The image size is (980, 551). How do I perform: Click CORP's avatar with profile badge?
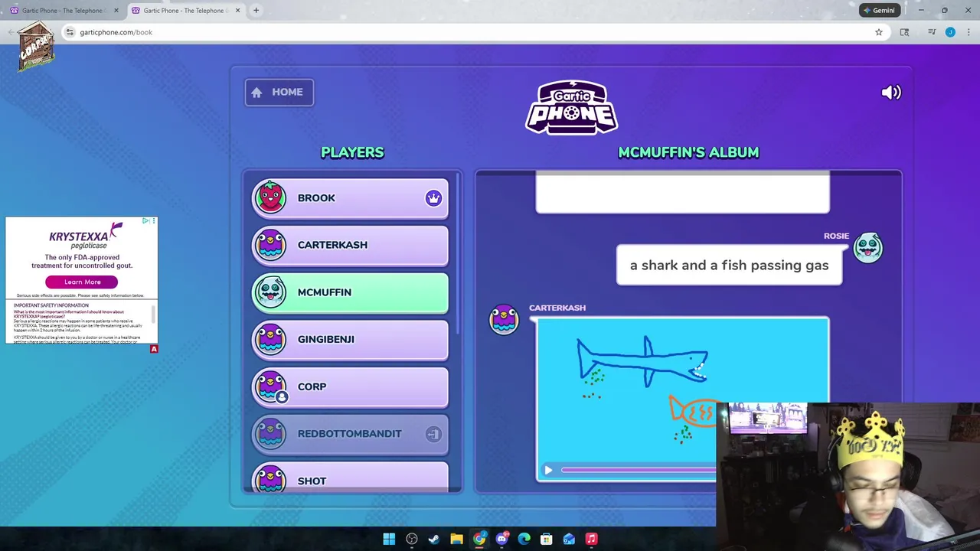pos(270,386)
